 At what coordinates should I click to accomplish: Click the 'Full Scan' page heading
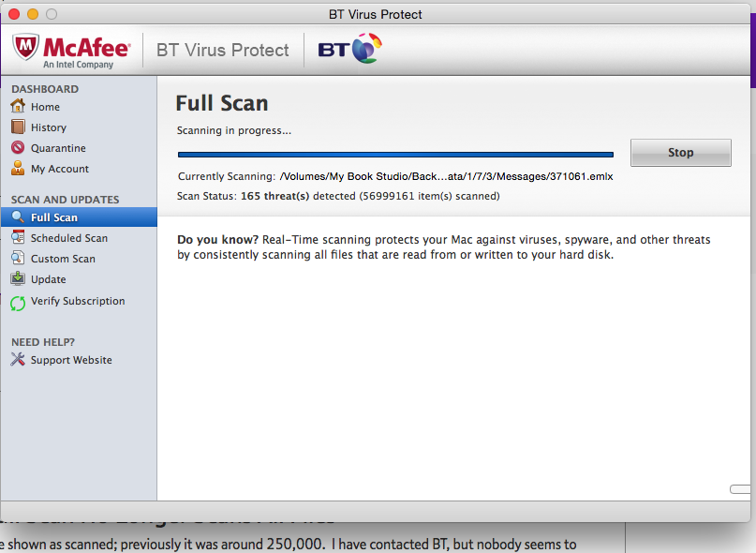point(222,103)
